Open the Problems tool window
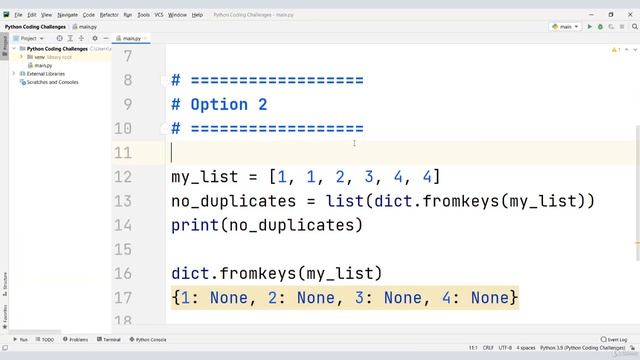The height and width of the screenshot is (360, 640). pos(76,340)
